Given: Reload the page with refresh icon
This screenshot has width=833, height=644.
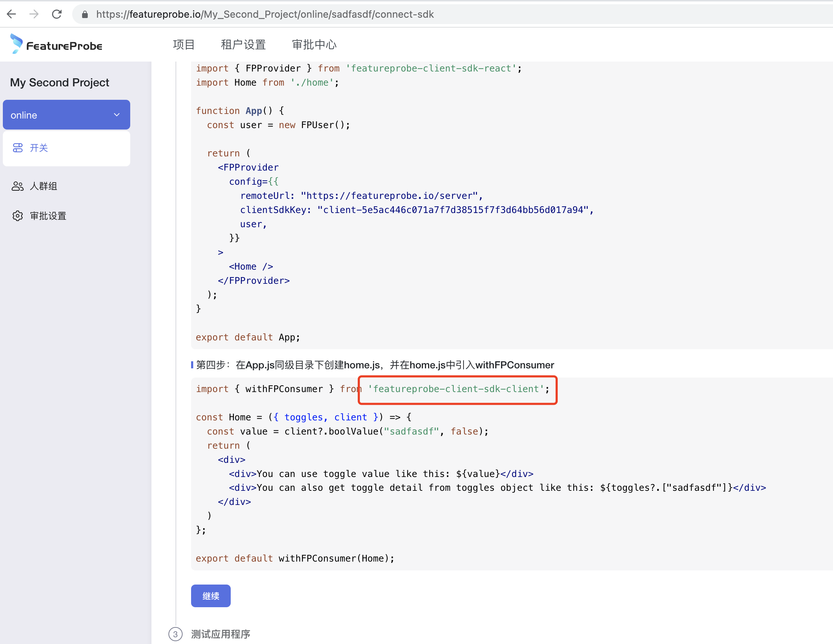Looking at the screenshot, I should pos(57,14).
